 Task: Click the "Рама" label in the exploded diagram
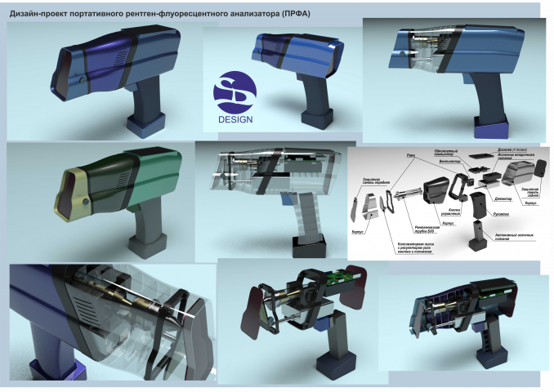[x=411, y=155]
